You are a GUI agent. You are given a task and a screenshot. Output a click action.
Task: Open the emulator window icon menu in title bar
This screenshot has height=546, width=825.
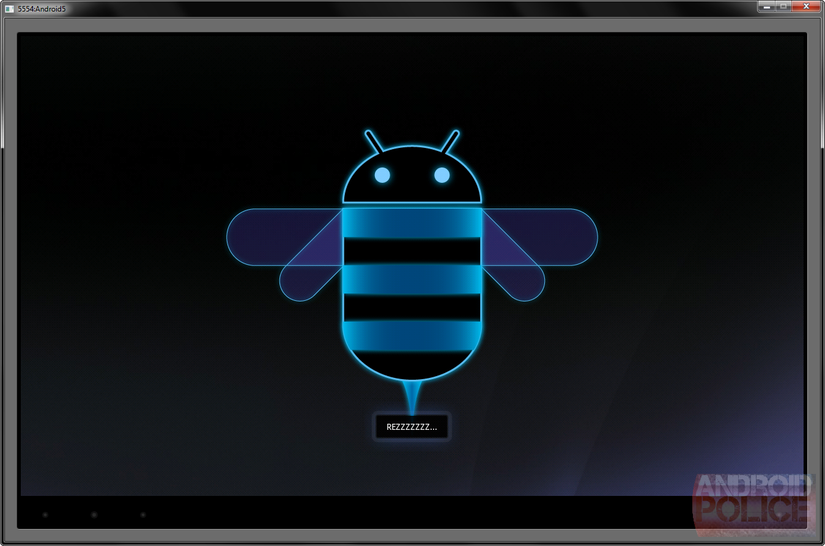point(9,8)
